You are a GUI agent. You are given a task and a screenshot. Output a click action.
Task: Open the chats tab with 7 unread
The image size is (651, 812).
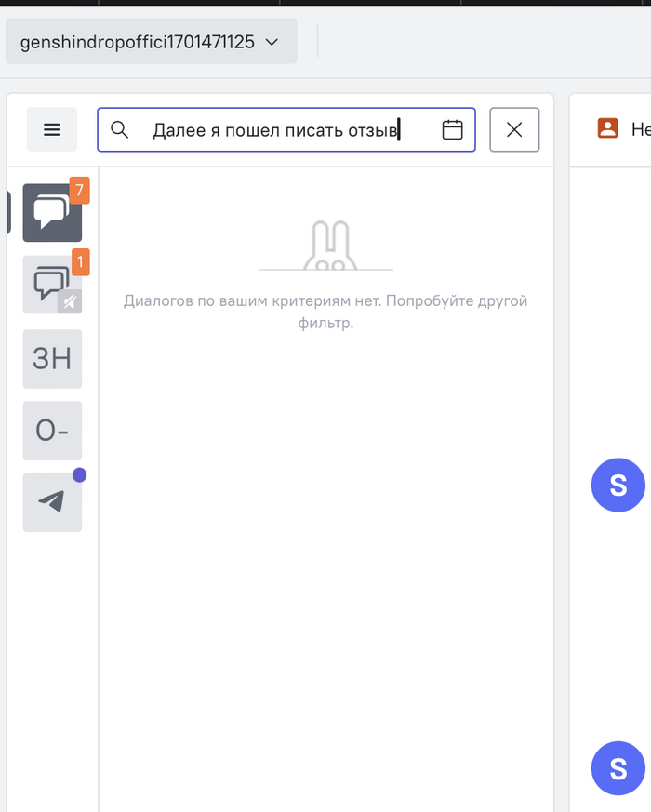coord(51,213)
